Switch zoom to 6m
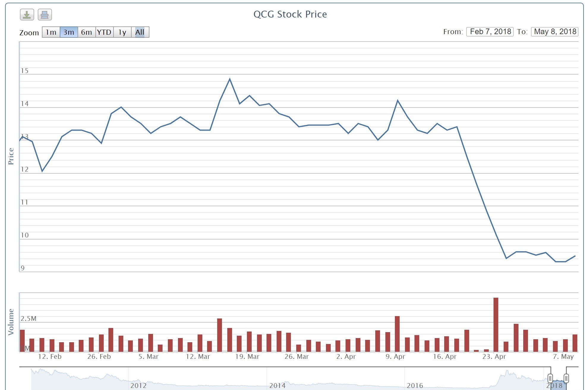588x390 pixels. 86,32
